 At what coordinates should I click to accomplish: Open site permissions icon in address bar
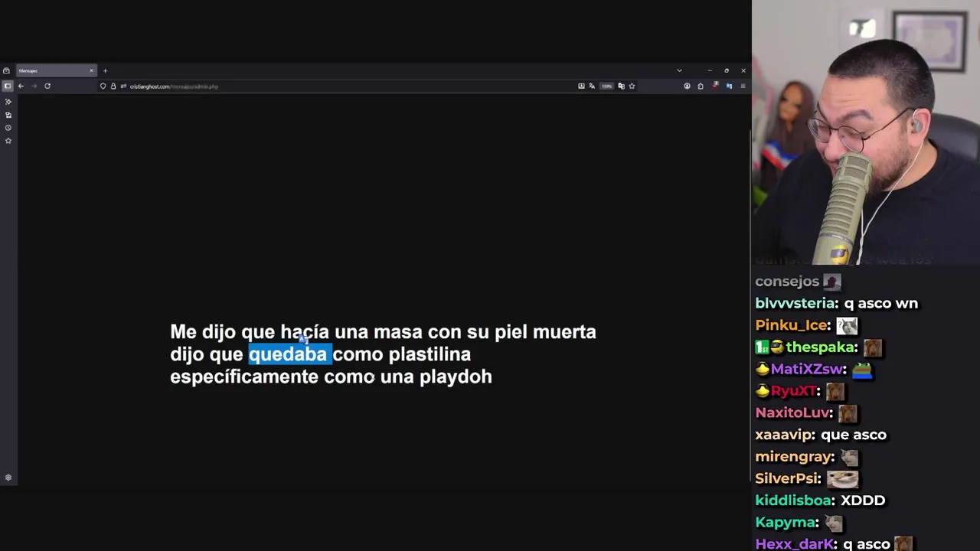[123, 86]
